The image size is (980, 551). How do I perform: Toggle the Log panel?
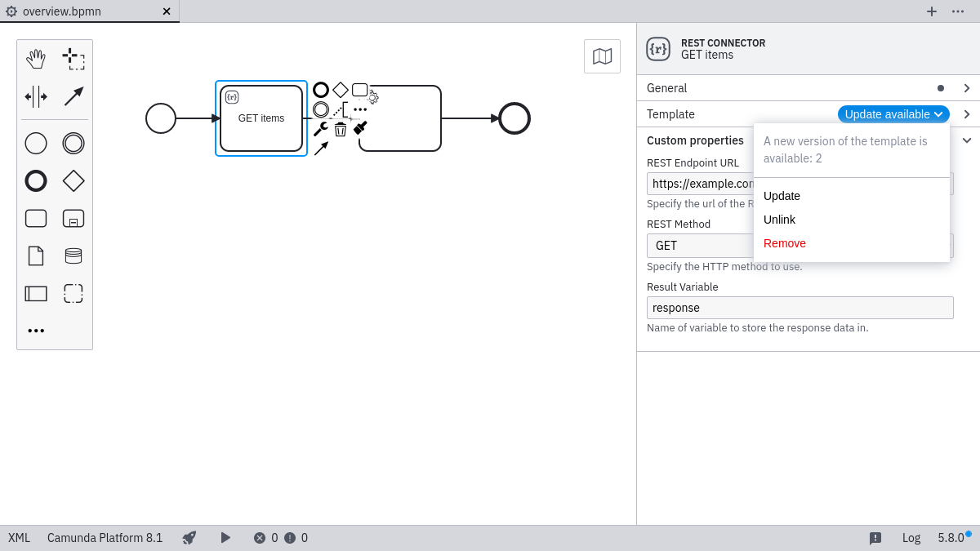point(911,538)
